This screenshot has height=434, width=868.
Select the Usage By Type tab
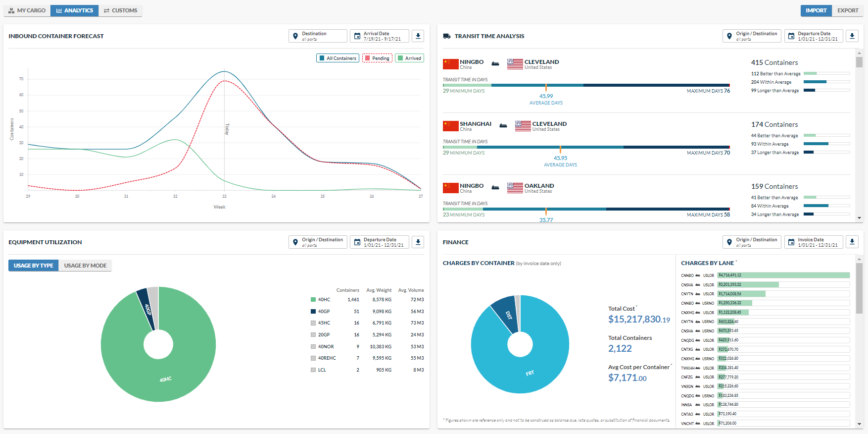point(34,266)
